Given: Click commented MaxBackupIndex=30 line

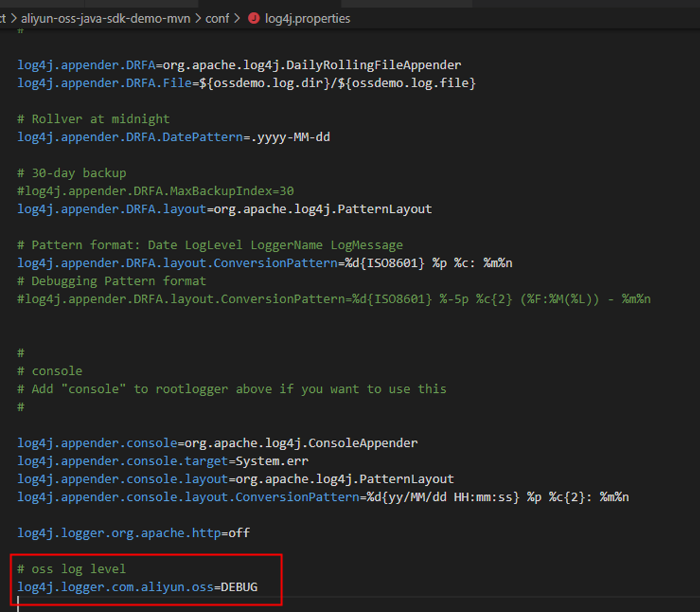Looking at the screenshot, I should coord(156,191).
